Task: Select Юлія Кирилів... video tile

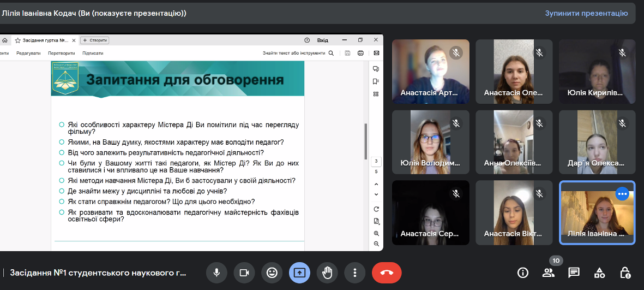Action: point(597,72)
